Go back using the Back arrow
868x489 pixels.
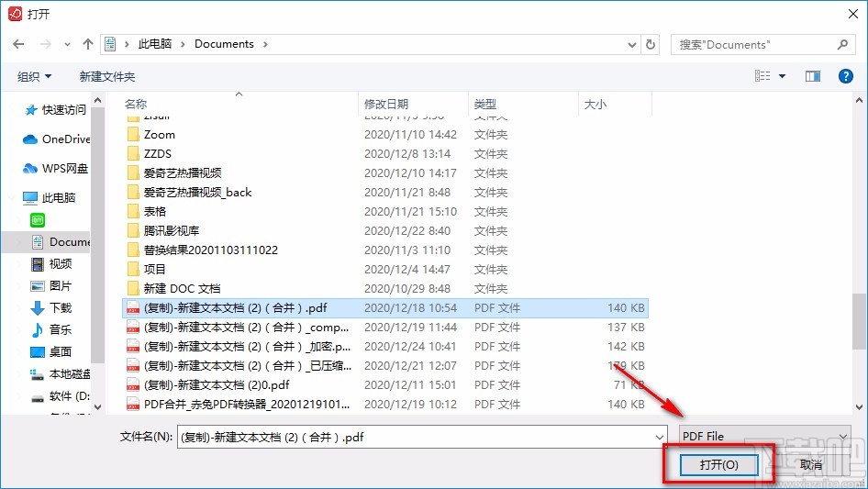[x=18, y=44]
